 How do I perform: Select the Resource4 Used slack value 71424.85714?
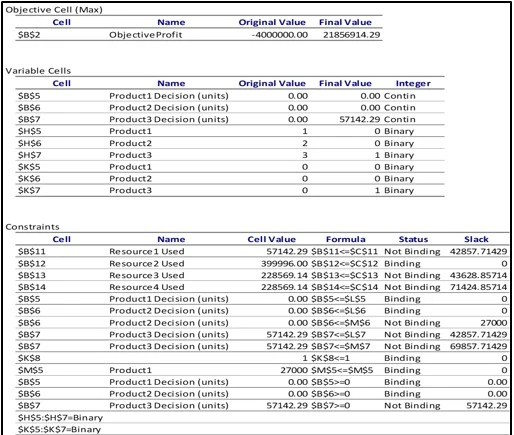478,287
